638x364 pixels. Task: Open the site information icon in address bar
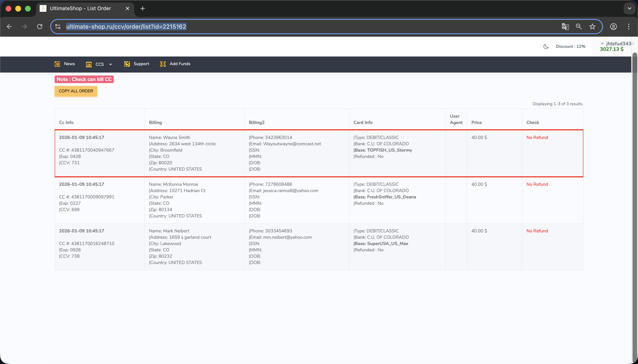click(58, 27)
